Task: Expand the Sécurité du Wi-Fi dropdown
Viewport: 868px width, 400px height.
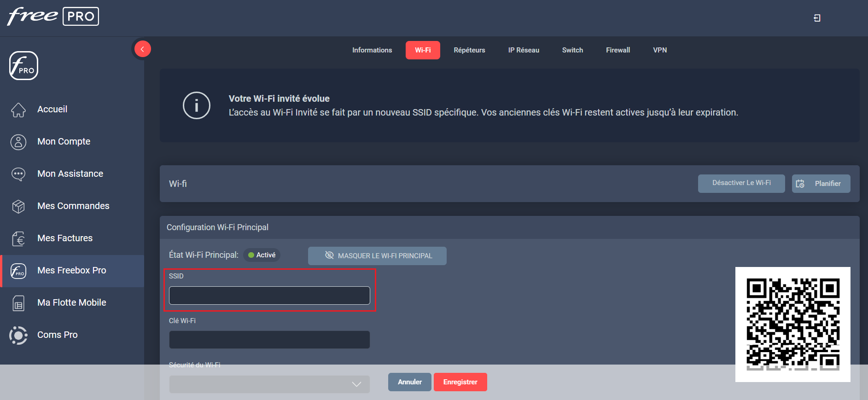Action: 269,384
